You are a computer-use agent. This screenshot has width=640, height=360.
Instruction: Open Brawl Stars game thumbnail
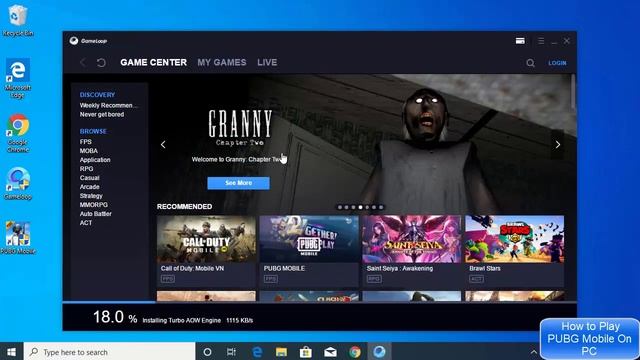click(x=515, y=239)
